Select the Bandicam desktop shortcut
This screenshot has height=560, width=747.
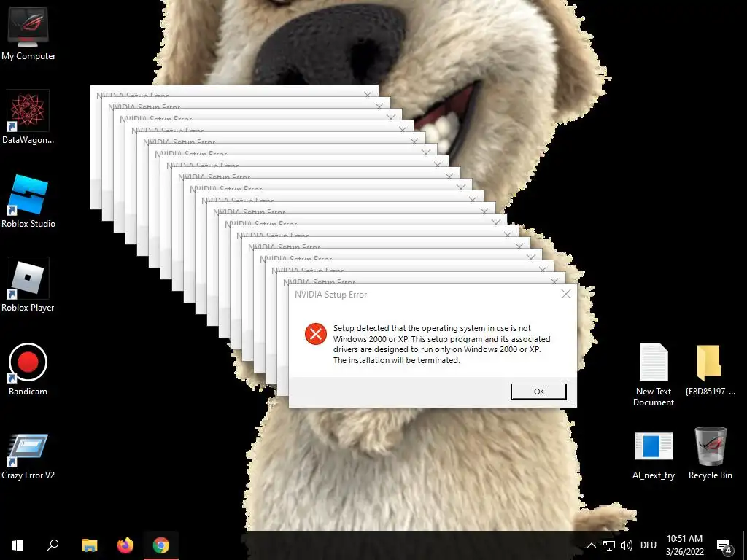click(x=28, y=369)
